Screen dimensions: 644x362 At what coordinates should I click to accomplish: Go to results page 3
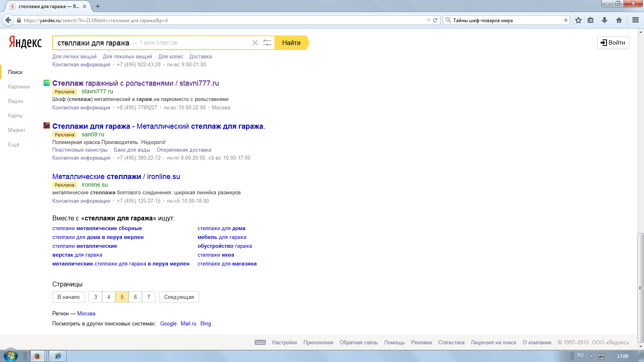click(95, 297)
